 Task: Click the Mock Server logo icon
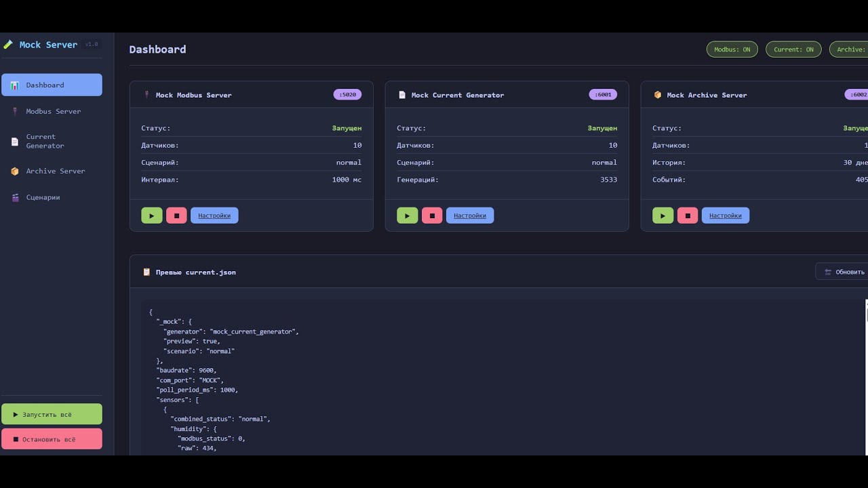[x=8, y=45]
